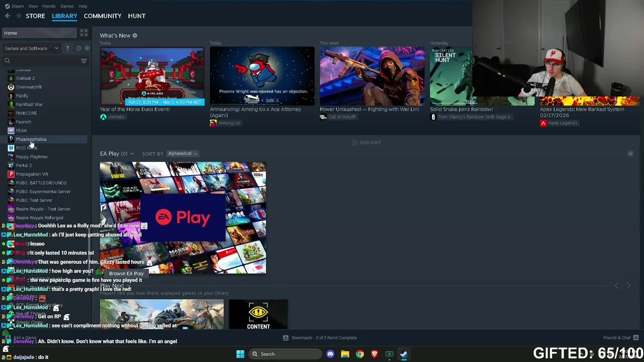644x362 pixels.
Task: Open Friends menu
Action: click(x=49, y=6)
